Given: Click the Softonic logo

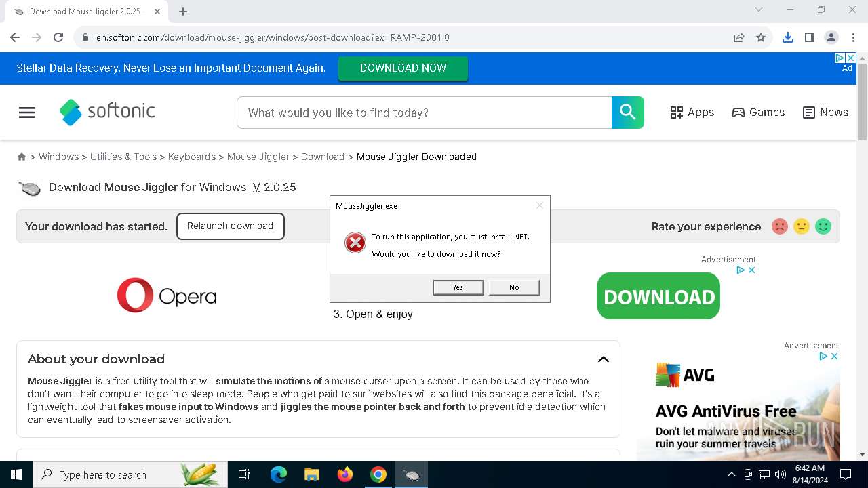Looking at the screenshot, I should pos(107,112).
